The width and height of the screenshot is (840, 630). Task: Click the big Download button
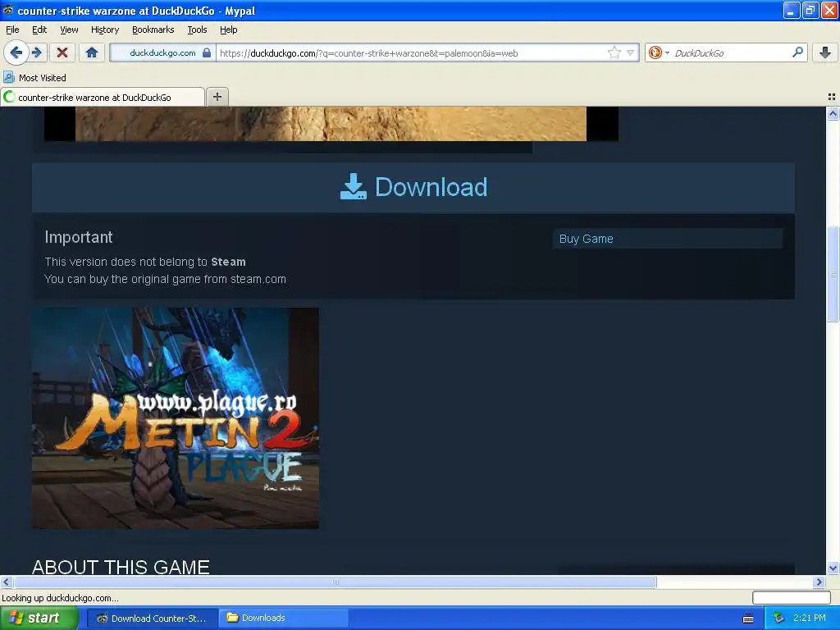click(x=413, y=187)
